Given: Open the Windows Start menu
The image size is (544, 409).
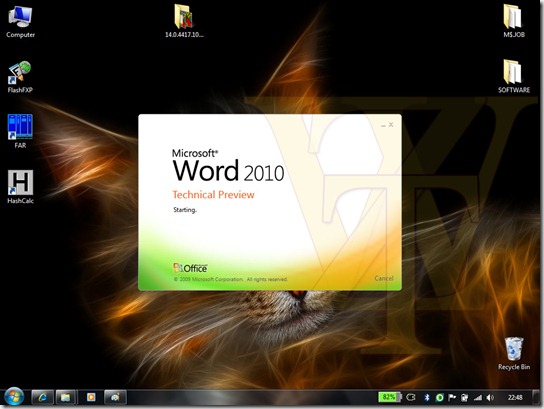Looking at the screenshot, I should click(14, 397).
